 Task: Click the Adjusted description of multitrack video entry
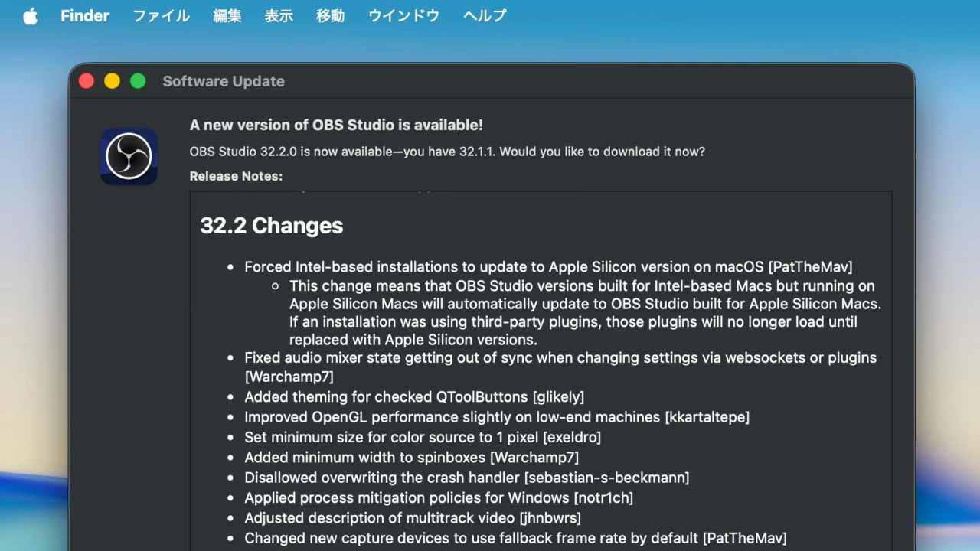(413, 518)
